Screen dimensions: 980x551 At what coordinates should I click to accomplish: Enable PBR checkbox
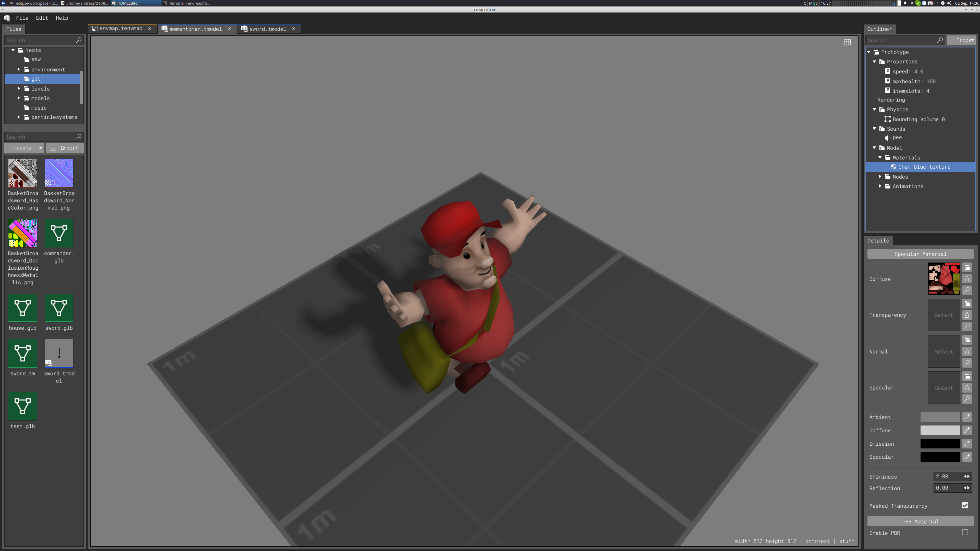[x=965, y=532]
